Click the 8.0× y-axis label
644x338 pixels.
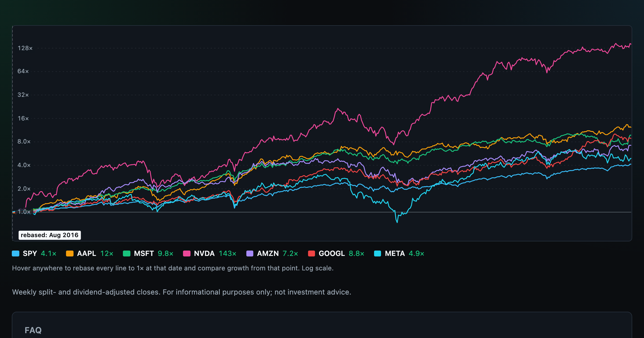(24, 142)
